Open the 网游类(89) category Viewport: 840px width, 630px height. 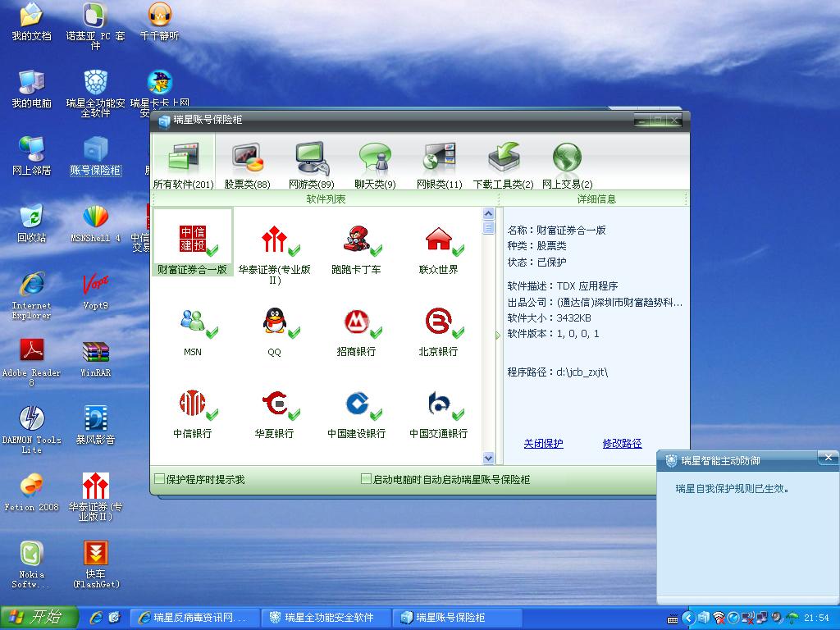pos(311,165)
